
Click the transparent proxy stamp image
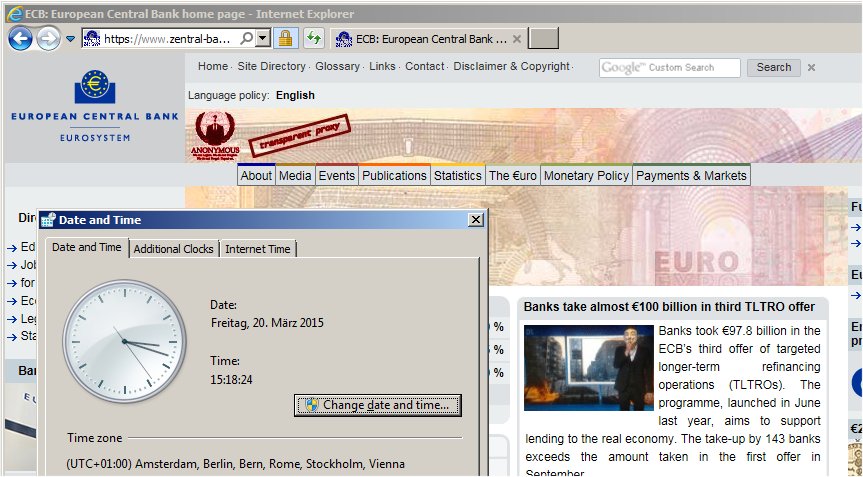[x=299, y=135]
